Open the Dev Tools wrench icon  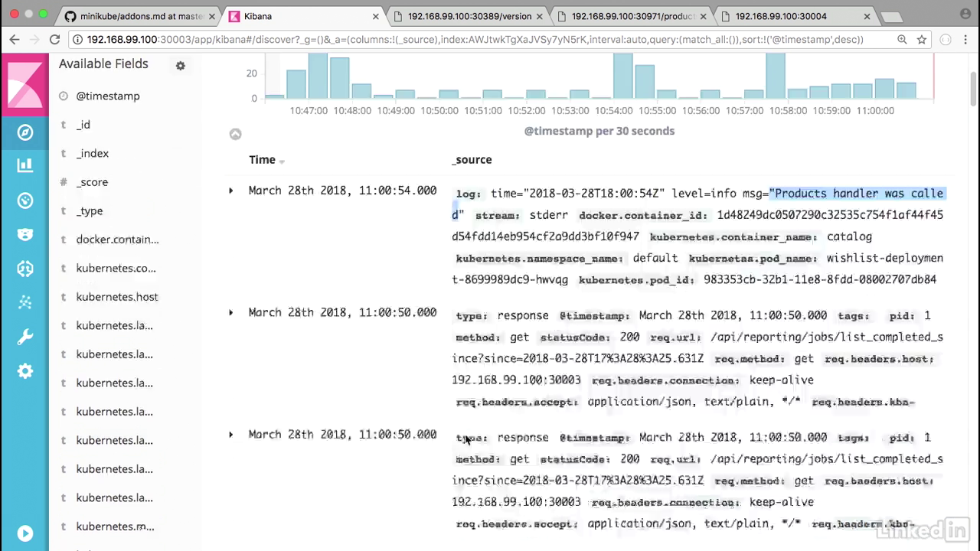pos(25,337)
